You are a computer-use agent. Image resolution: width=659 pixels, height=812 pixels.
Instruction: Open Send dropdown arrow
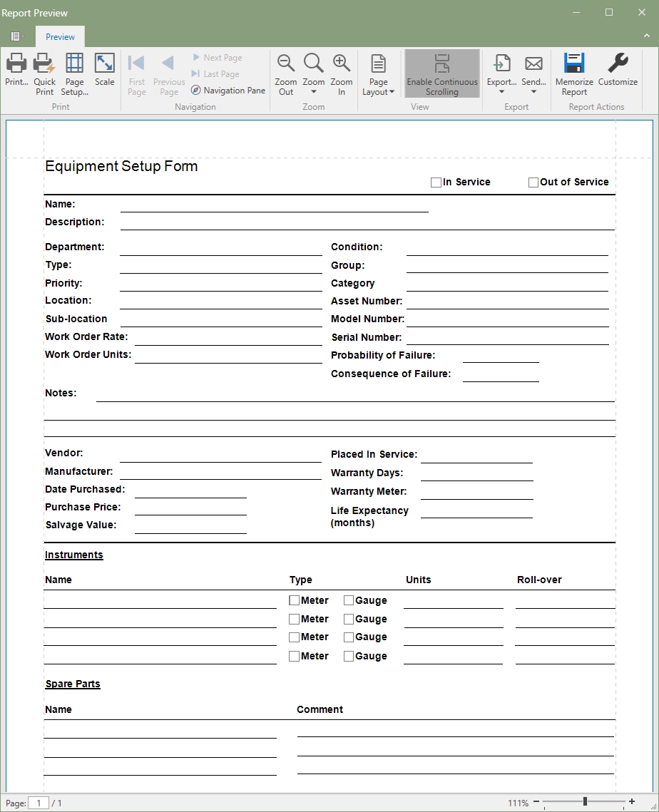(533, 92)
